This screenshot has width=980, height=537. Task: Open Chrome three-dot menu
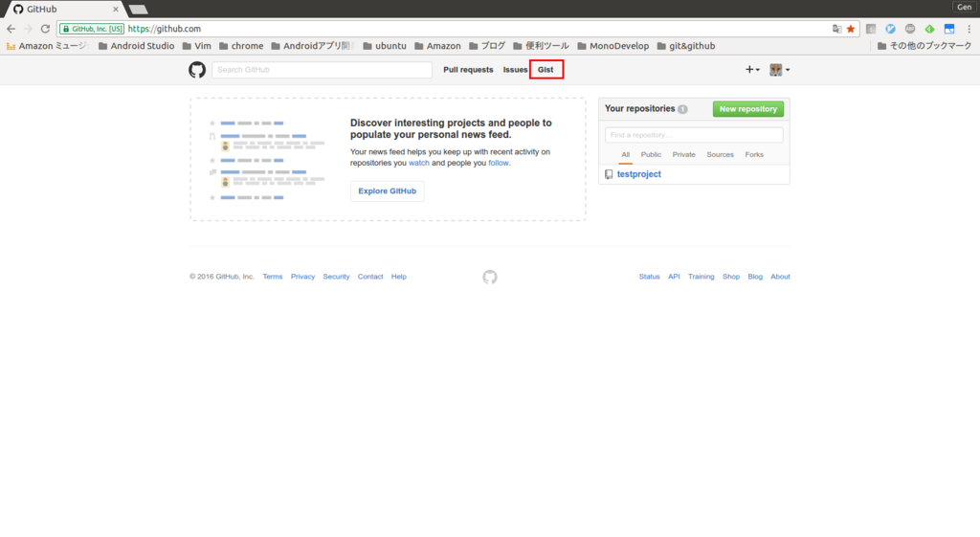pos(969,29)
